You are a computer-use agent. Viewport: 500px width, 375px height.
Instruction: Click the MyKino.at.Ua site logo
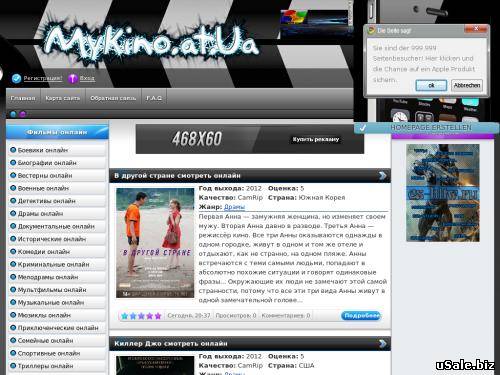click(151, 43)
